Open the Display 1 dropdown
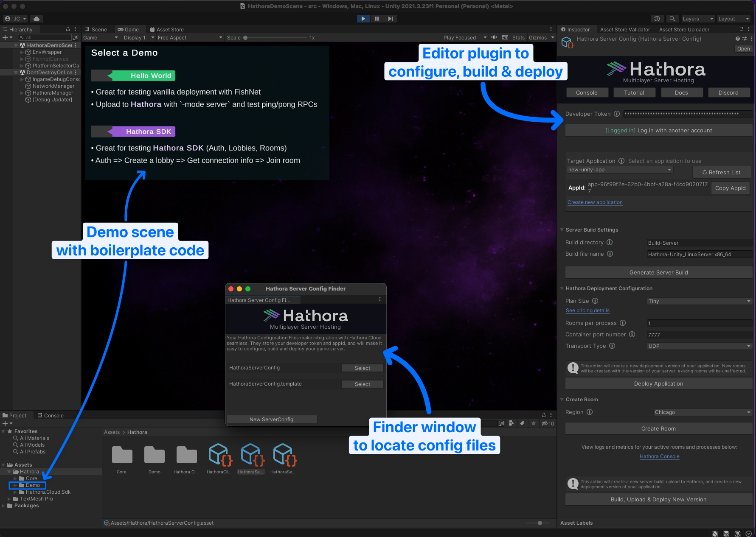This screenshot has width=756, height=537. 139,38
